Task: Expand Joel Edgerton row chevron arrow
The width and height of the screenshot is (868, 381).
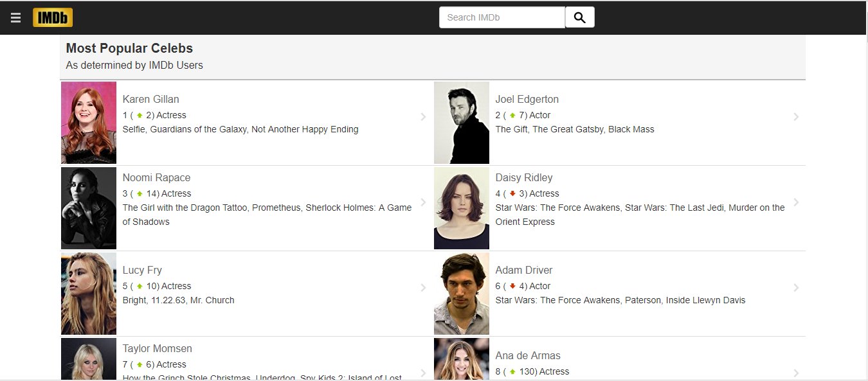Action: 796,117
